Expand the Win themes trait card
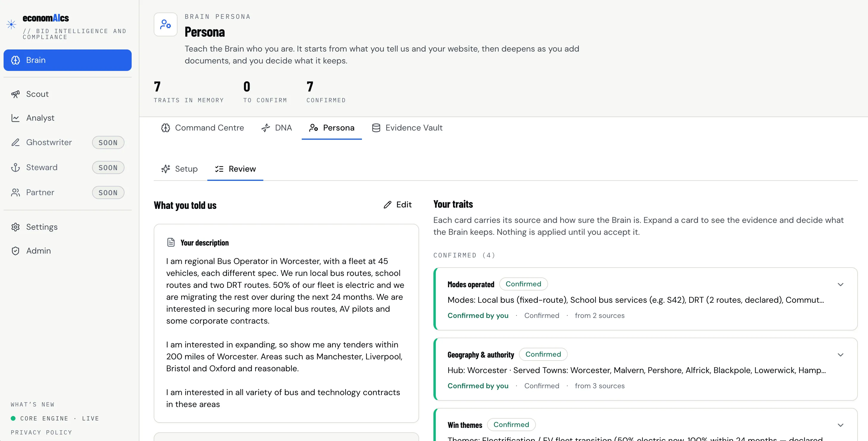868x441 pixels. coord(840,425)
